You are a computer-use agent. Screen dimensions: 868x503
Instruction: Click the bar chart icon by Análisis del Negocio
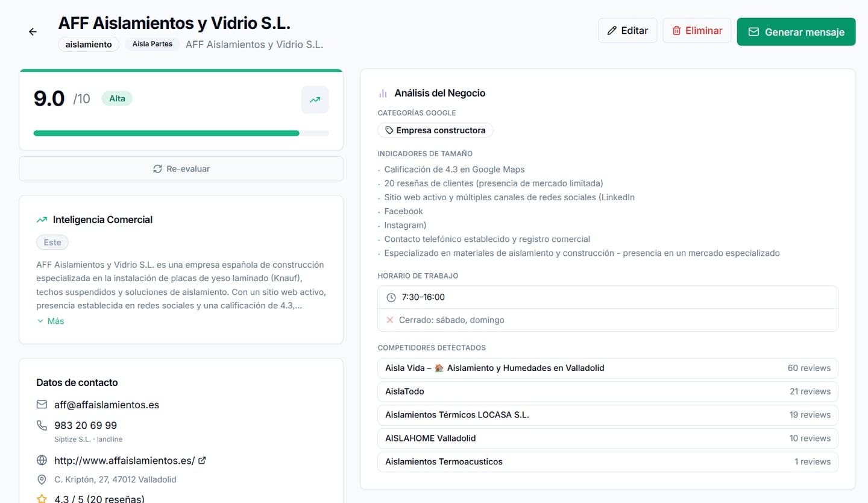click(x=383, y=93)
